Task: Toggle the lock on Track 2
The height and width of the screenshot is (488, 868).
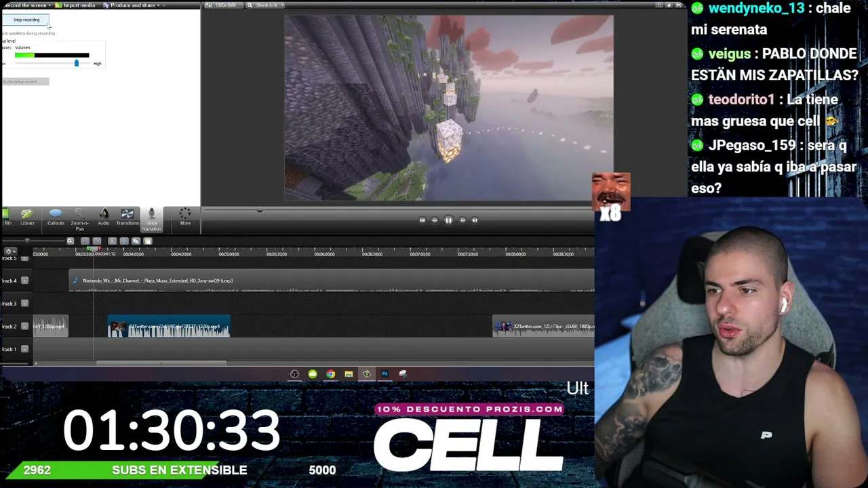Action: pos(25,326)
